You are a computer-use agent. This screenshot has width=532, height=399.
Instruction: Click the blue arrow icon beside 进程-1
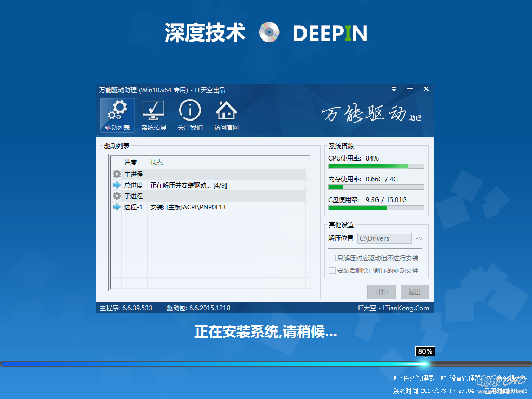coord(117,207)
